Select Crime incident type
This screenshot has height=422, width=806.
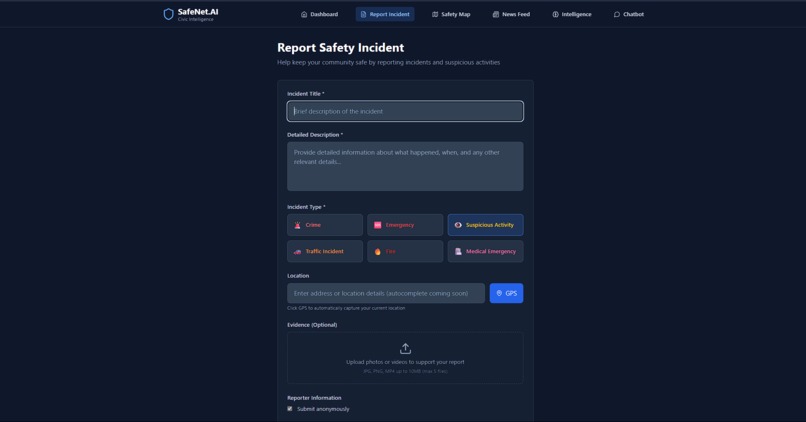[325, 225]
